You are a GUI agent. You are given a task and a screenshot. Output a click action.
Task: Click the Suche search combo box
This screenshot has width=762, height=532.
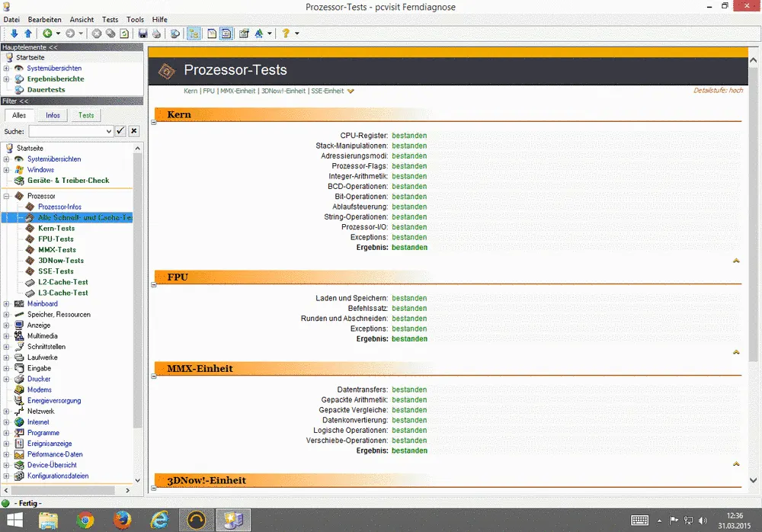(71, 131)
